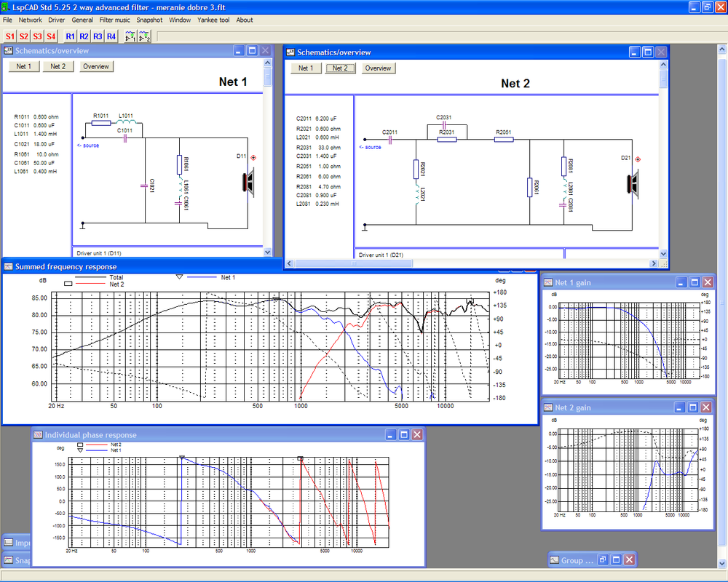Open the Yankee tool menu
Screen dimensions: 728x582
point(213,20)
